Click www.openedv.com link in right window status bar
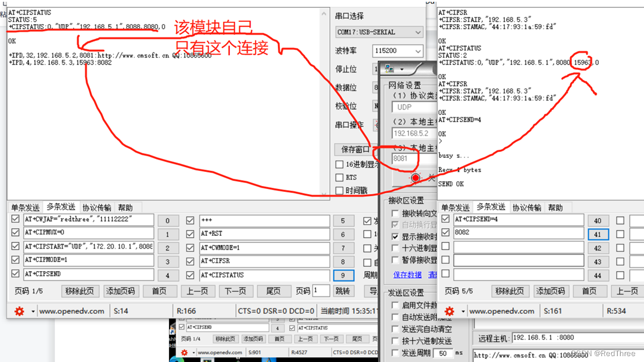 [502, 312]
